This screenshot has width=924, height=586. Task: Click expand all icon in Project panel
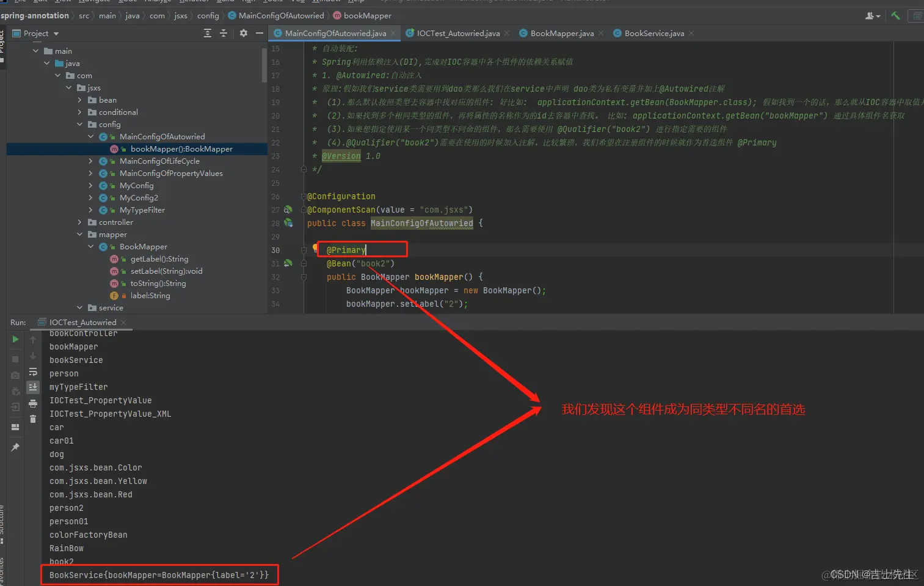click(x=208, y=33)
